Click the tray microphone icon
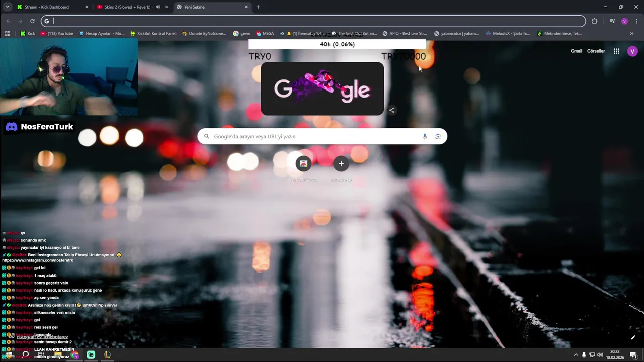The image size is (644, 362). tap(584, 355)
